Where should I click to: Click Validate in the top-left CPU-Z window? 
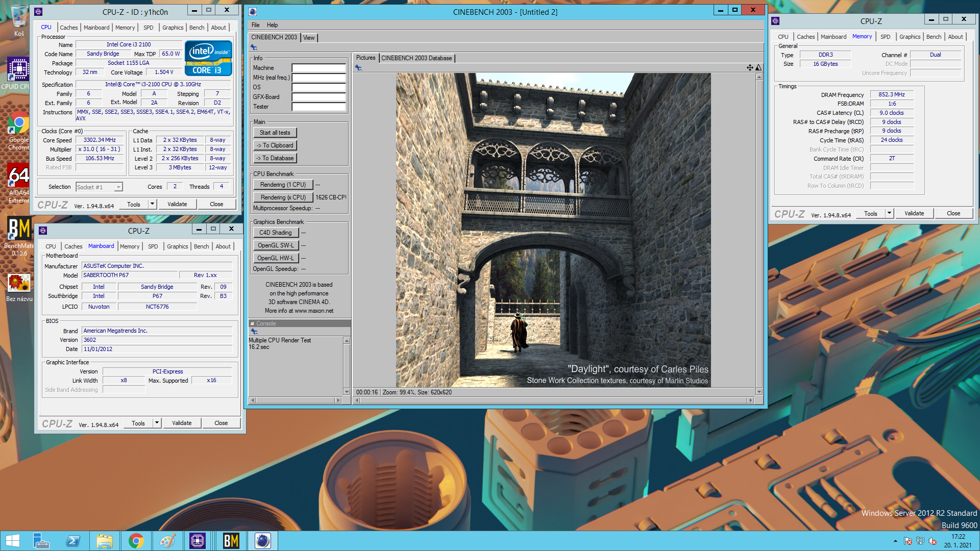177,204
